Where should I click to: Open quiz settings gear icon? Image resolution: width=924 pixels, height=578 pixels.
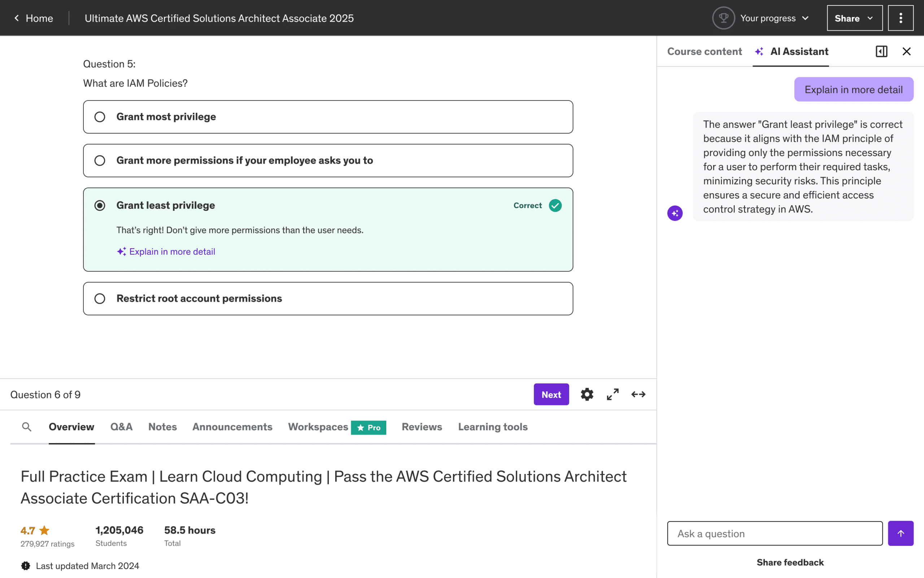(587, 394)
